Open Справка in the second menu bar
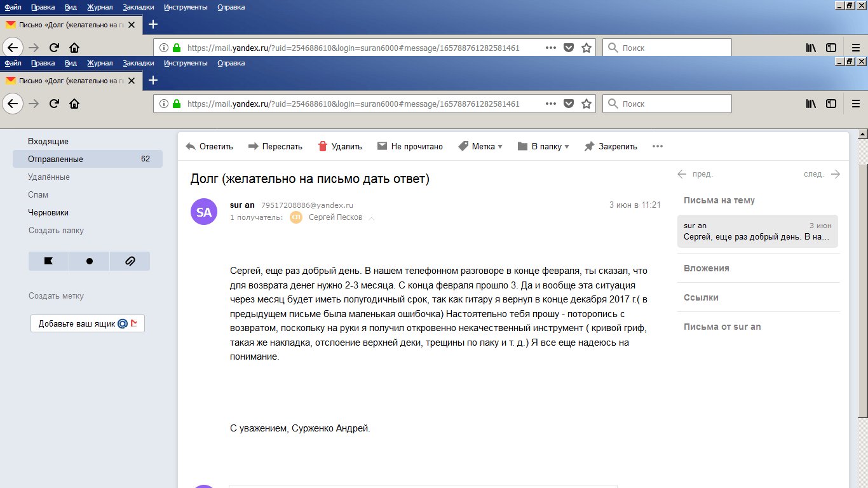Viewport: 868px width, 488px height. click(x=231, y=63)
